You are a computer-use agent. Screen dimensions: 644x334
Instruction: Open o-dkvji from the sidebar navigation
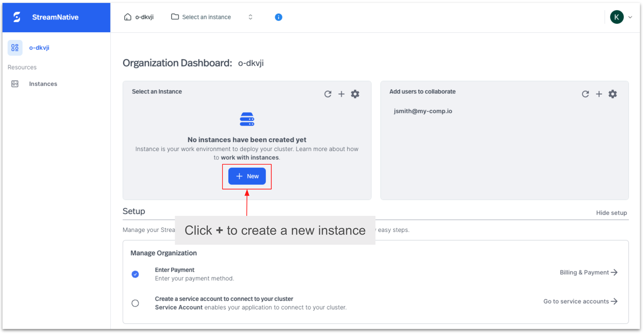coord(39,48)
